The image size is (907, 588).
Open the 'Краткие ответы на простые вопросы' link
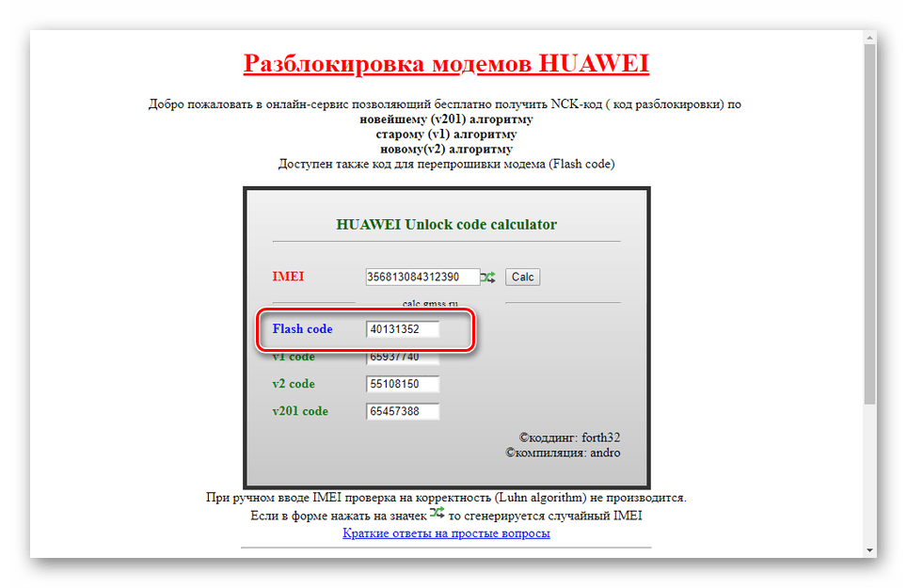coord(446,533)
